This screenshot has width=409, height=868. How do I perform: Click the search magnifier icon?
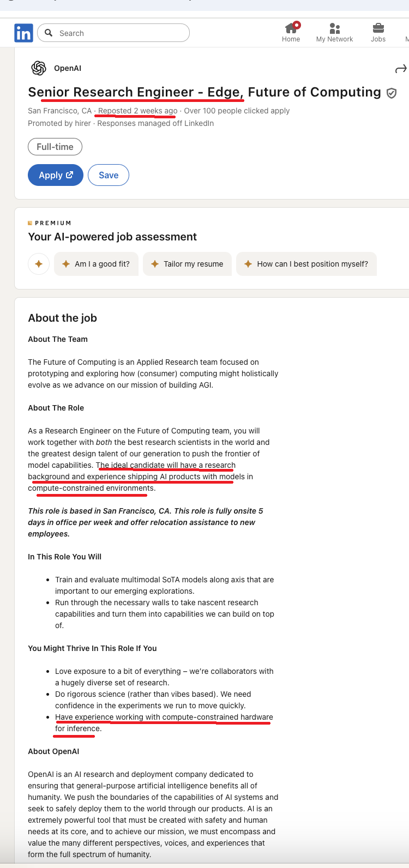click(x=49, y=33)
